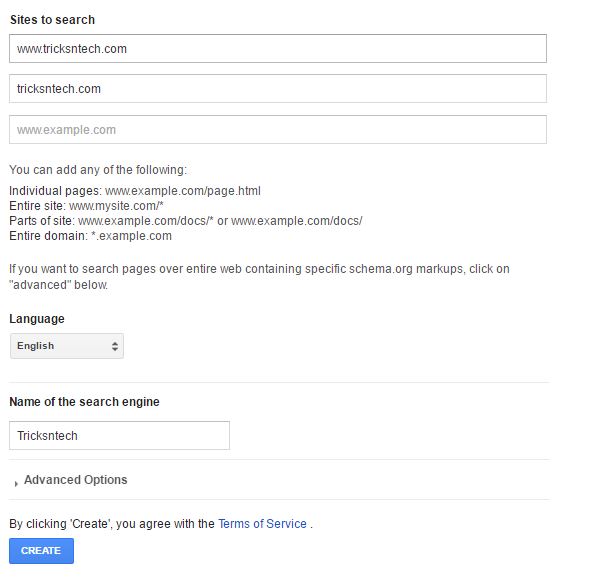
Task: Click the 'You can add any of the following' text
Action: pos(98,170)
